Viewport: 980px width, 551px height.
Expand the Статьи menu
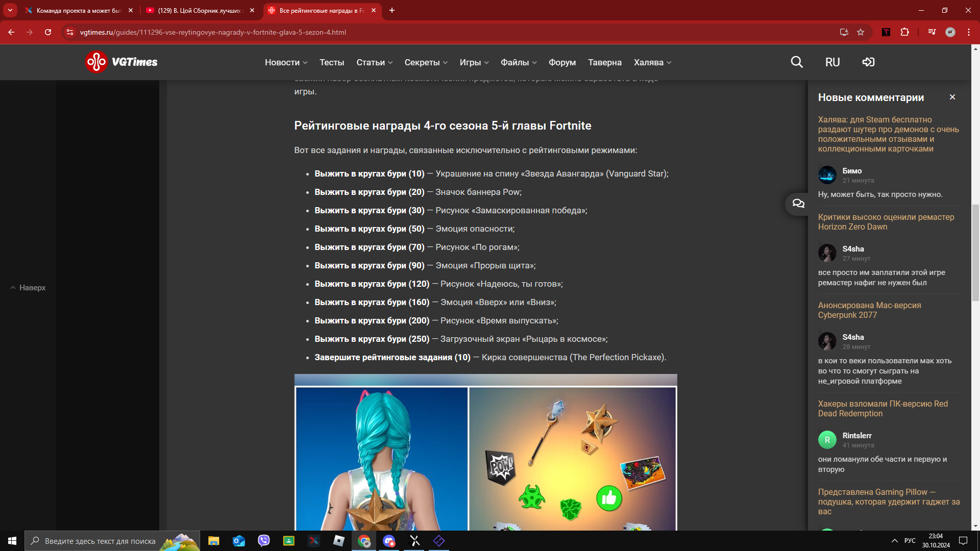375,62
